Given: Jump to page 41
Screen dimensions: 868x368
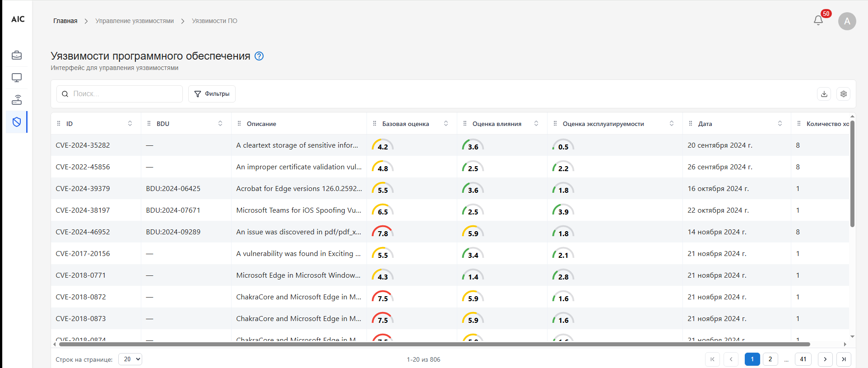Looking at the screenshot, I should point(803,359).
